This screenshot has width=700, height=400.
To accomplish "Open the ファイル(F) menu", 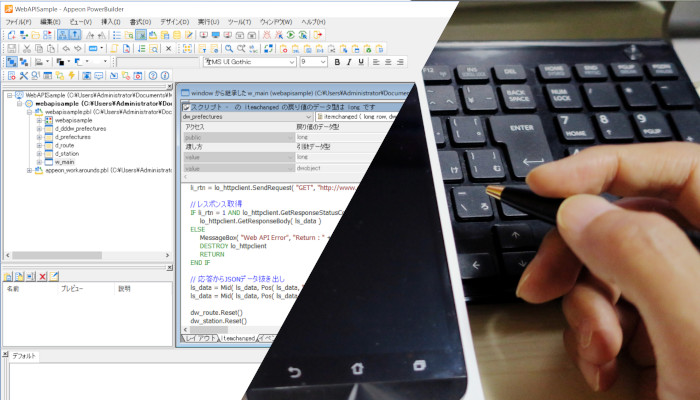I will tap(18, 21).
